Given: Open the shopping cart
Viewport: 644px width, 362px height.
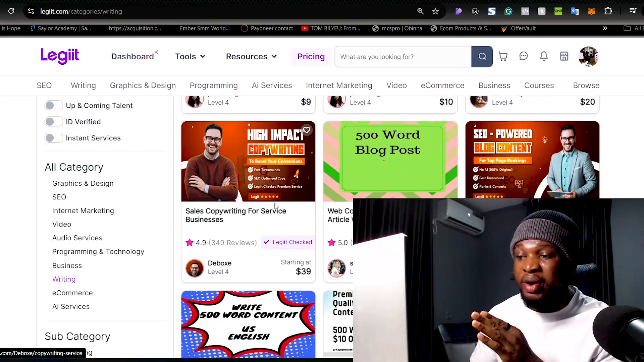Looking at the screenshot, I should 503,56.
